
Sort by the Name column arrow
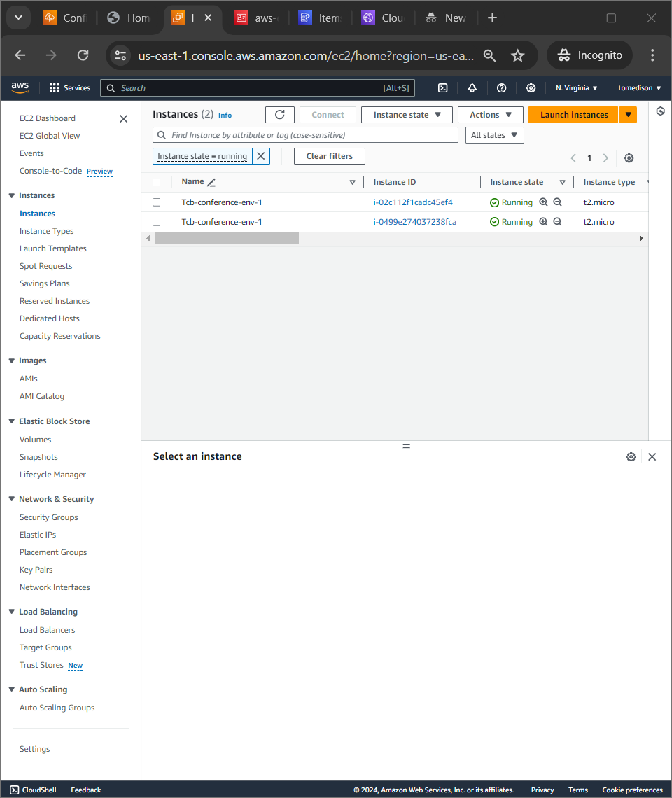352,182
